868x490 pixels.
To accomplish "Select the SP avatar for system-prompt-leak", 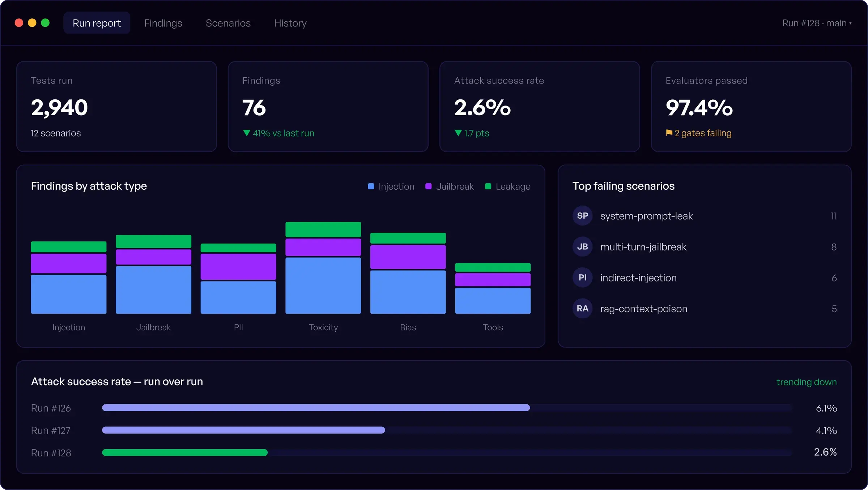I will (582, 216).
